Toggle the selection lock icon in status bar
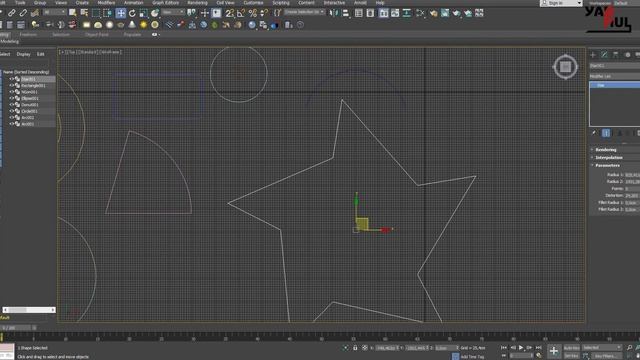Screen dimensions: 640x360 tap(355, 348)
